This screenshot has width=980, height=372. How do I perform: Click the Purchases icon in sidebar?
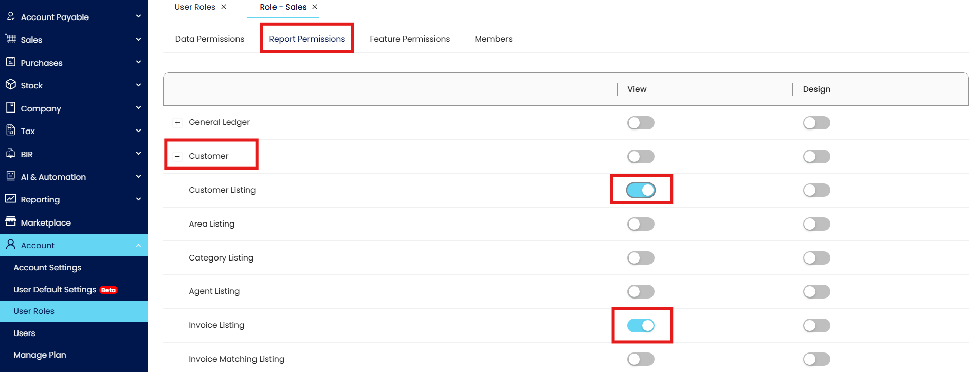(x=10, y=62)
